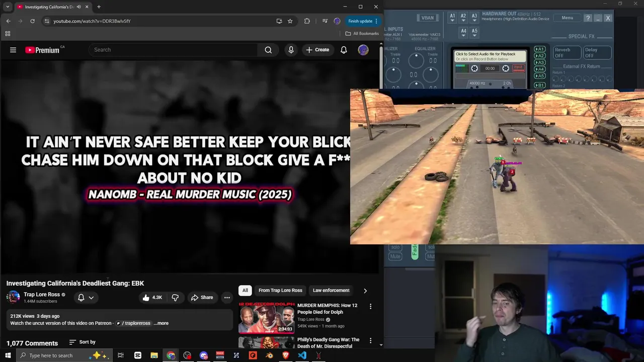Open Brave browser from taskbar
Image resolution: width=644 pixels, height=362 pixels.
pyautogui.click(x=286, y=355)
